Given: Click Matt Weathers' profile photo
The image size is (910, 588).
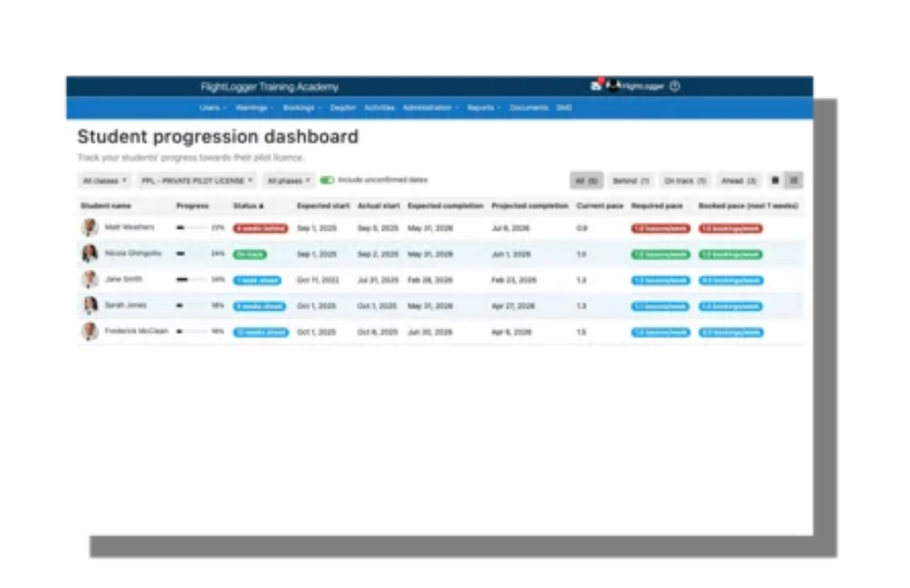Looking at the screenshot, I should coord(90,227).
